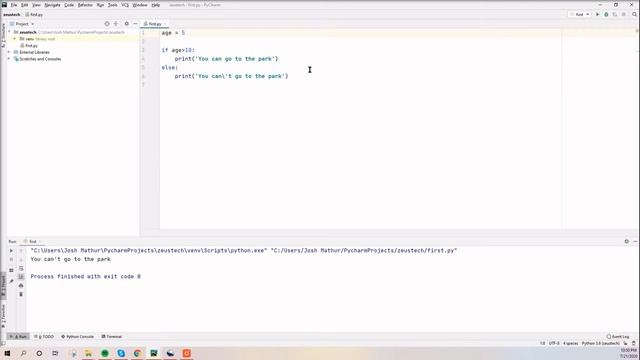
Task: Click the layout icon in Run panel sidebar
Action: (x=11, y=270)
